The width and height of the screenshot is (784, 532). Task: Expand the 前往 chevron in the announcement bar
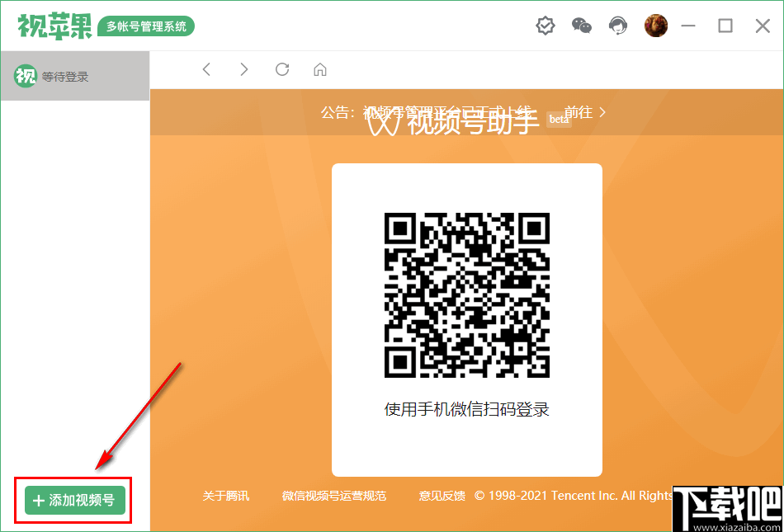601,112
